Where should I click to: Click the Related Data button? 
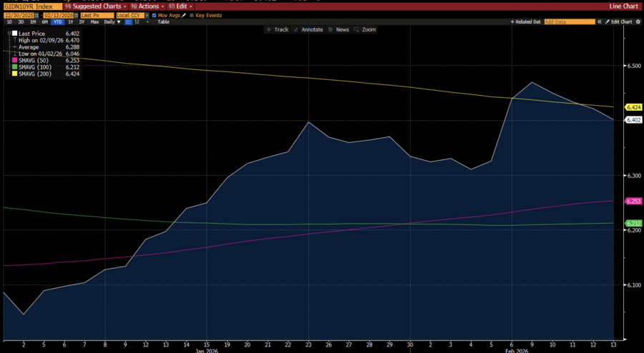point(526,22)
